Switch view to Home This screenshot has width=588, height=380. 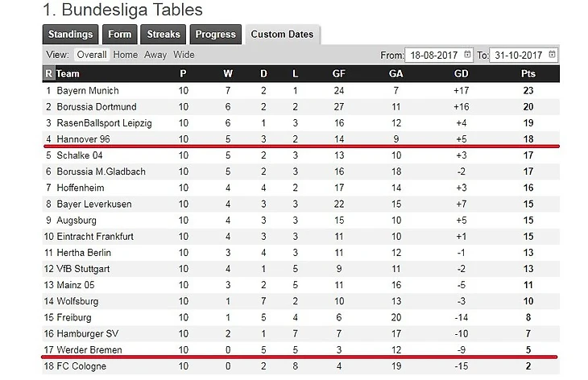[x=126, y=55]
